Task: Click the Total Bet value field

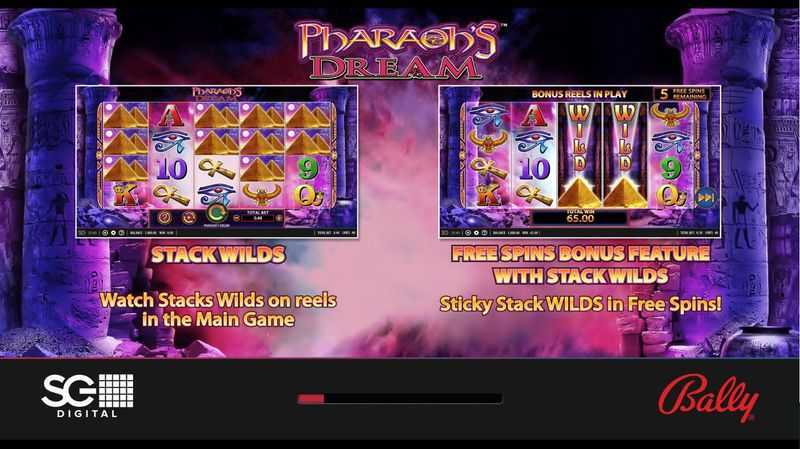Action: 258,218
